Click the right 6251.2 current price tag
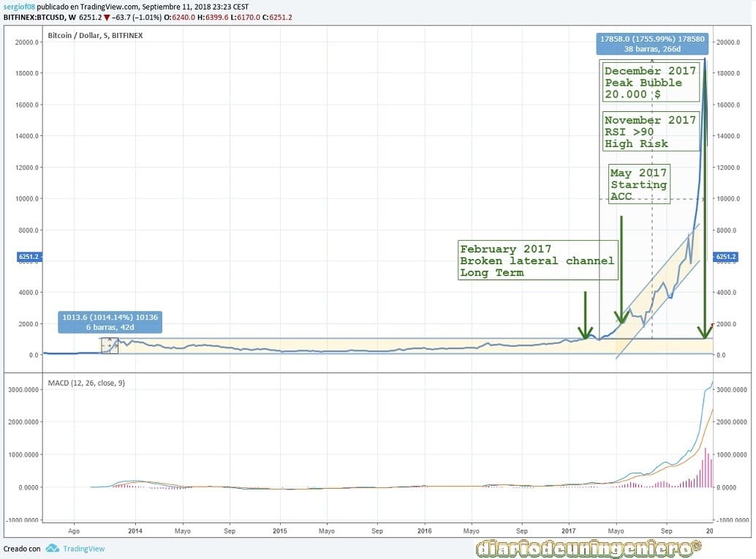Viewport: 756px width, 559px height. [x=725, y=257]
